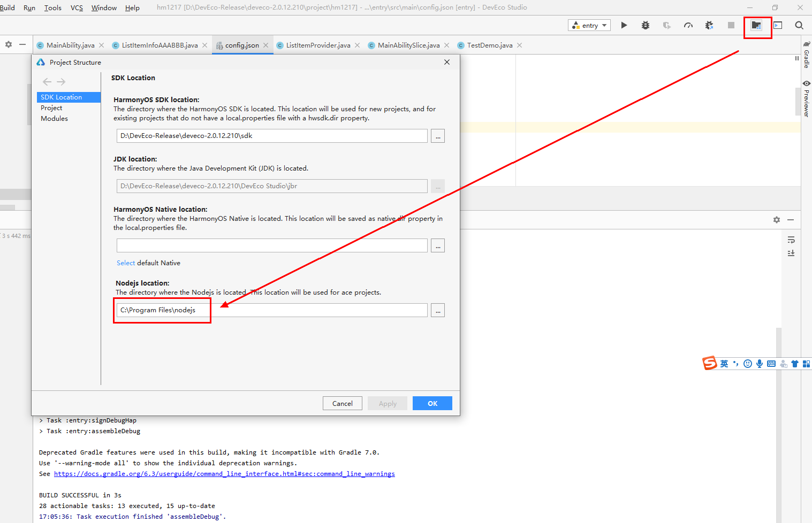Viewport: 812px width, 523px height.
Task: Toggle Sogou punctuation mode icon
Action: pos(736,364)
